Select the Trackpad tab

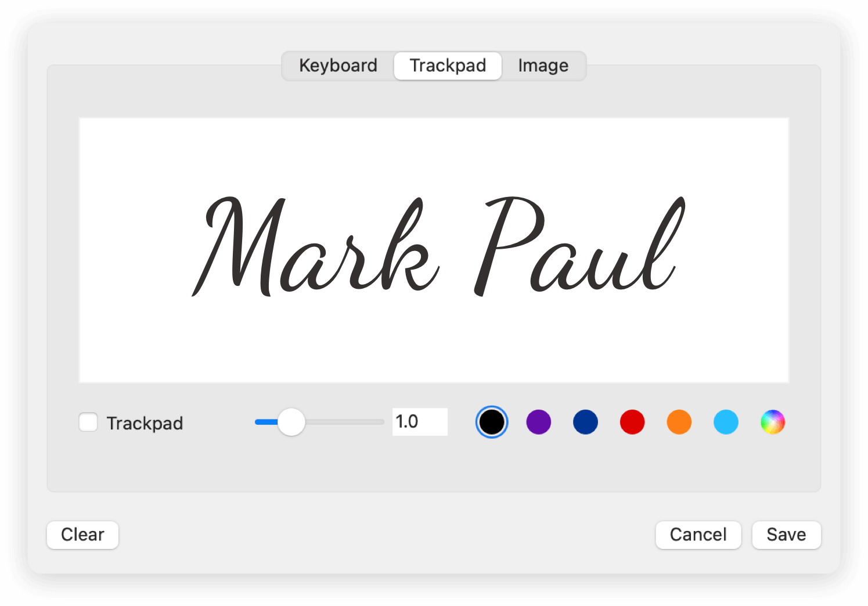448,66
